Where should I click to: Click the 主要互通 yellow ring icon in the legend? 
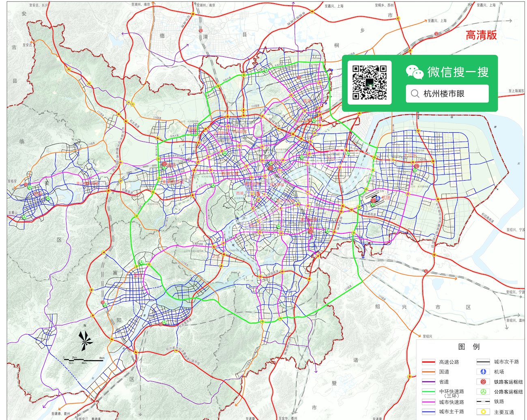point(483,412)
